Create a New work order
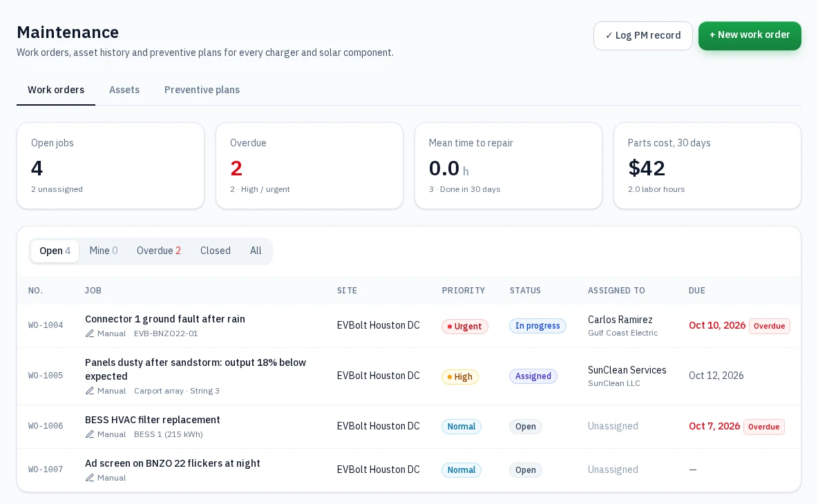 pos(750,35)
